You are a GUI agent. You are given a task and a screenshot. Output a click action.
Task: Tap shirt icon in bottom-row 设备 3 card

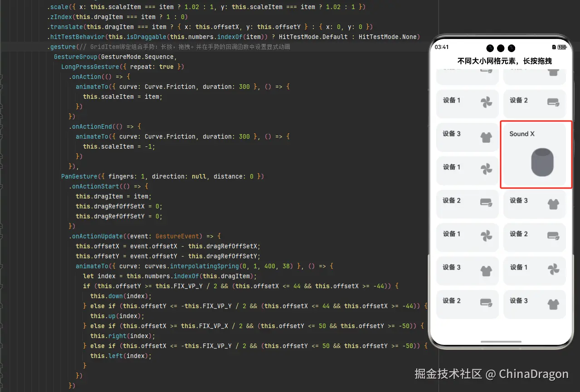pyautogui.click(x=553, y=304)
